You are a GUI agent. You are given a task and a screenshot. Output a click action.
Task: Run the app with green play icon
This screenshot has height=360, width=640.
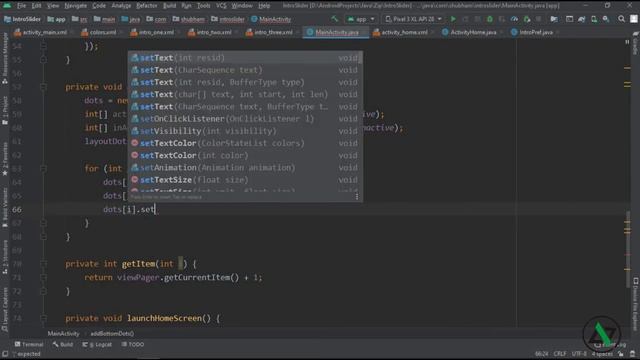pos(453,19)
